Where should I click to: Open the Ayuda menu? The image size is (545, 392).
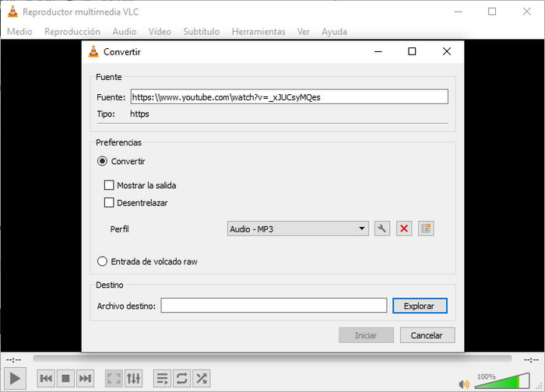[334, 32]
